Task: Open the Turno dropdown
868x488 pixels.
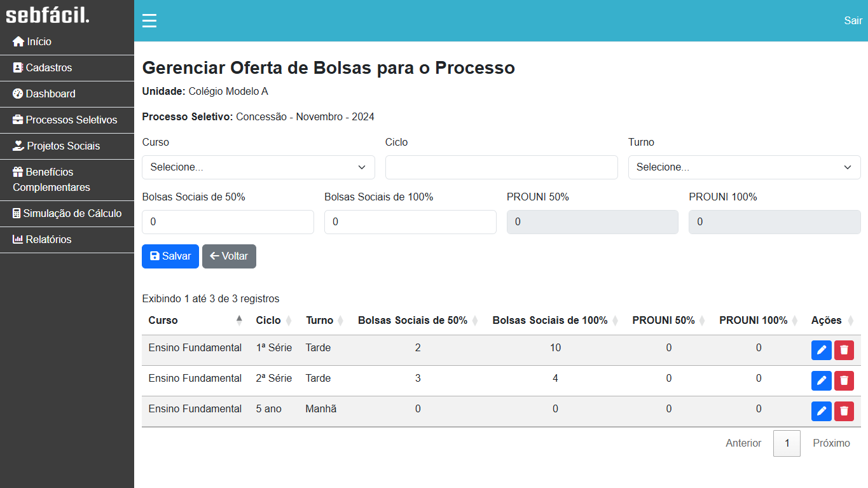Action: (744, 167)
